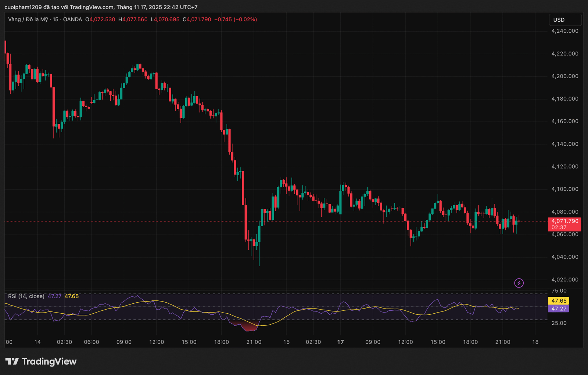The width and height of the screenshot is (588, 375).
Task: Click the purple 47.27 RSI value label
Action: 558,309
